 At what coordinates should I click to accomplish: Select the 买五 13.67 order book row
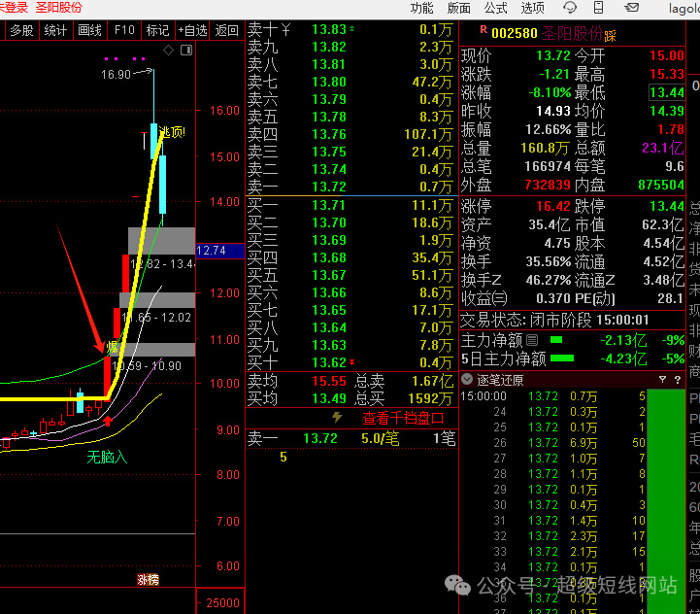coord(350,276)
